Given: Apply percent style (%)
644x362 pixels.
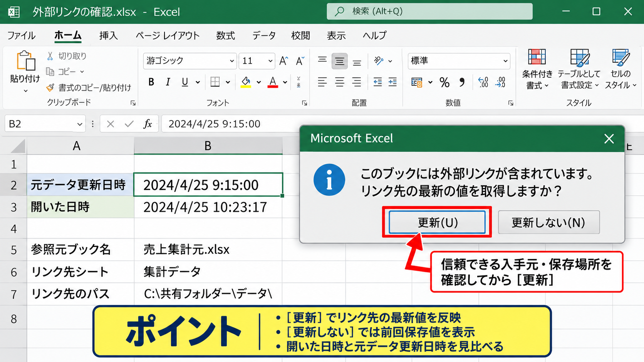Looking at the screenshot, I should point(444,82).
